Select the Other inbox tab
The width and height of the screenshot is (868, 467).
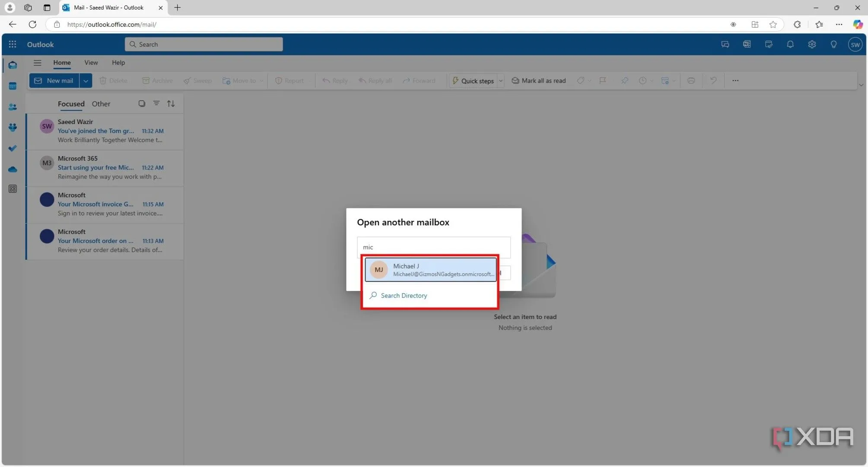101,104
